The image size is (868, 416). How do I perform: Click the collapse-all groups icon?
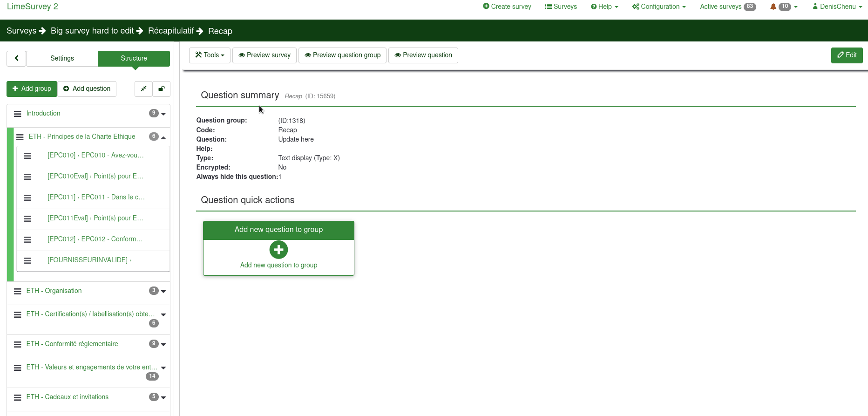coord(143,89)
